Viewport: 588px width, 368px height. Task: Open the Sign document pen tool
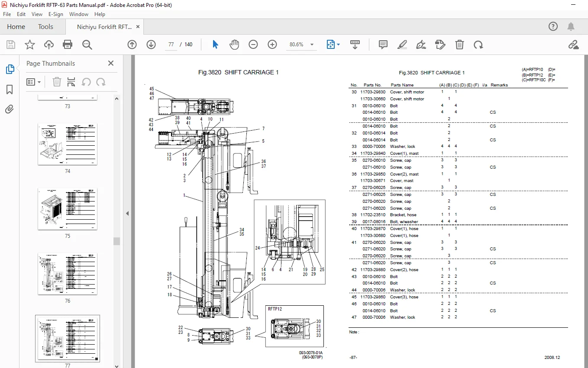(421, 45)
